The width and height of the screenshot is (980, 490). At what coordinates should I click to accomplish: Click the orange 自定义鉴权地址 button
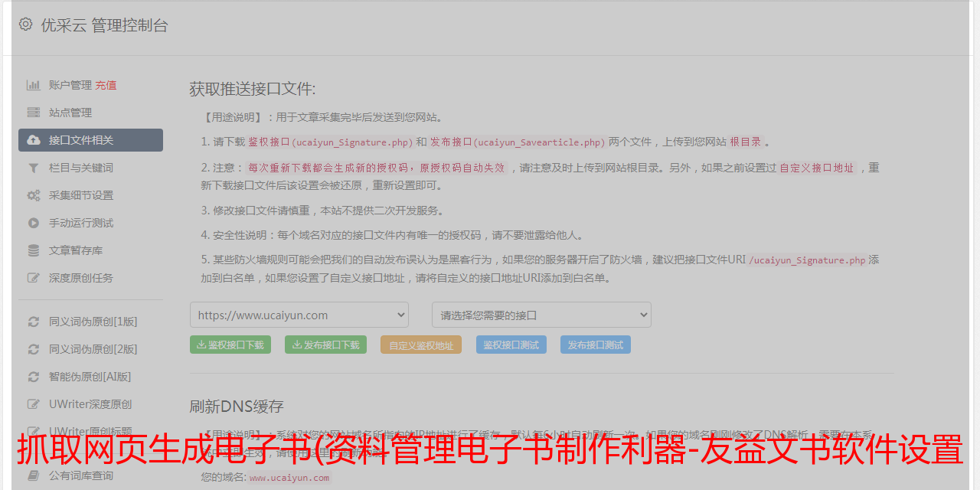(421, 345)
